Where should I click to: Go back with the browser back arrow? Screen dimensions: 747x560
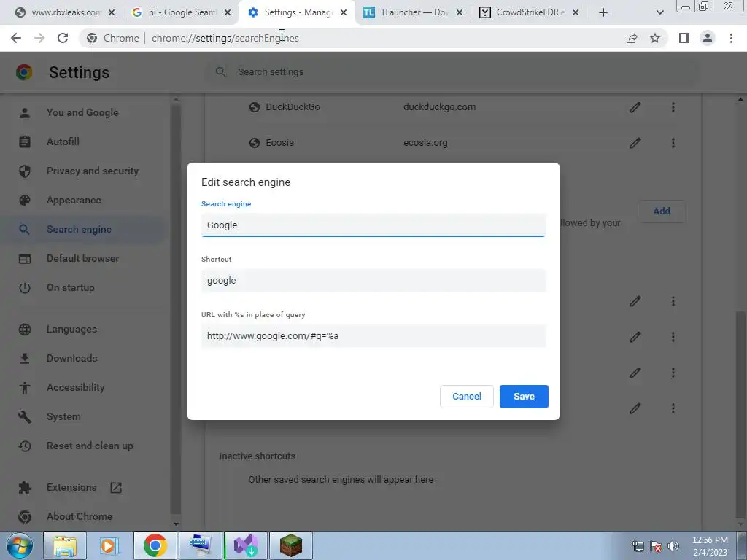tap(16, 38)
